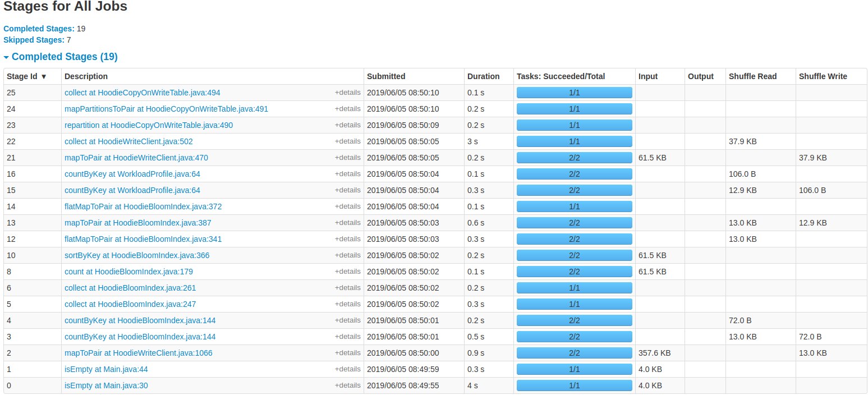Click the 1/1 progress bar for stage 0
Image resolution: width=868 pixels, height=395 pixels.
(x=575, y=385)
